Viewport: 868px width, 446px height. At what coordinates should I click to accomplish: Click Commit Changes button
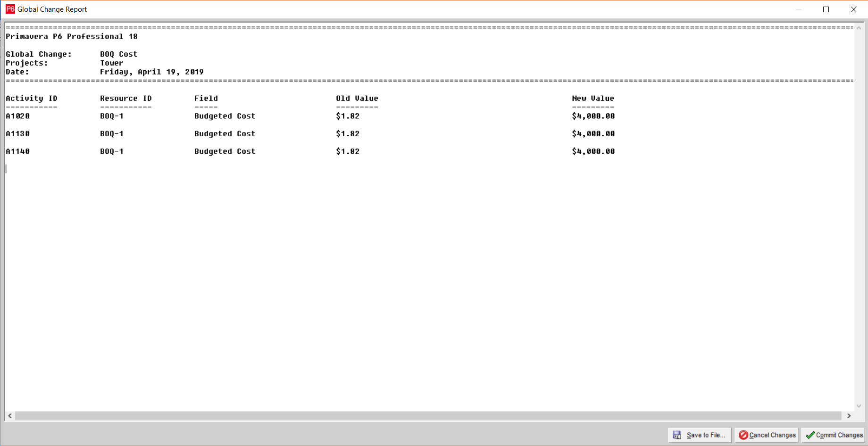pyautogui.click(x=834, y=435)
